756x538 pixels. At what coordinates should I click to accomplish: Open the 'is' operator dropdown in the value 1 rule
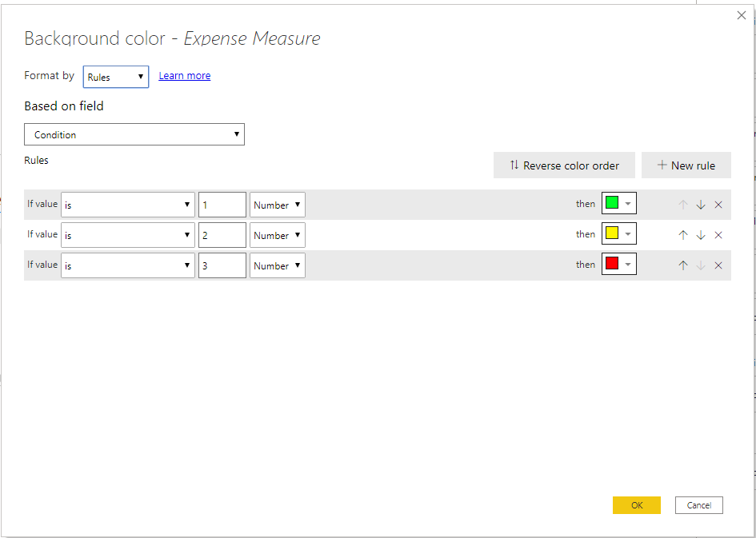click(128, 205)
